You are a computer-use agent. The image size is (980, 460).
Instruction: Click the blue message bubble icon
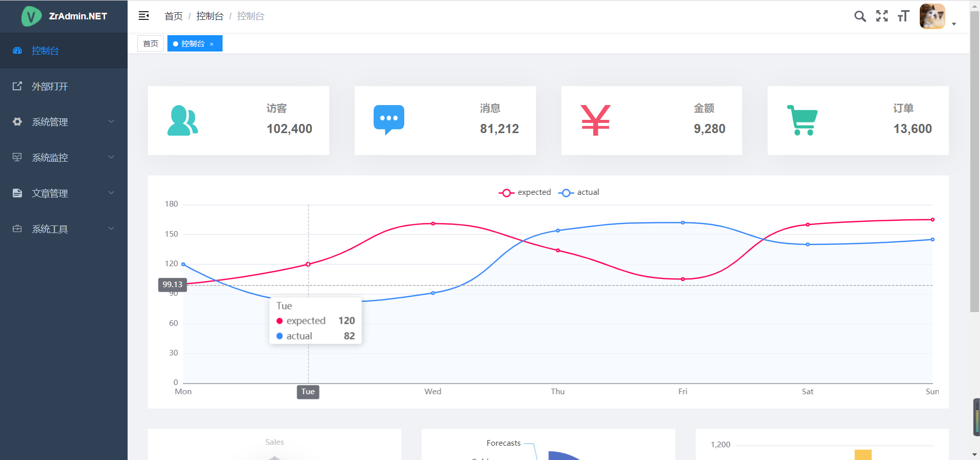(x=388, y=120)
